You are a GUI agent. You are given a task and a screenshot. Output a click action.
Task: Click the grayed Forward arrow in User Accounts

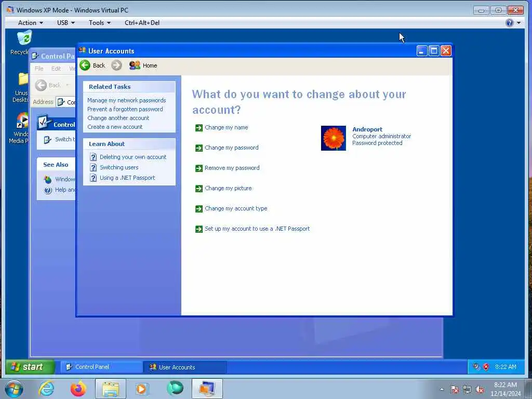coord(116,65)
